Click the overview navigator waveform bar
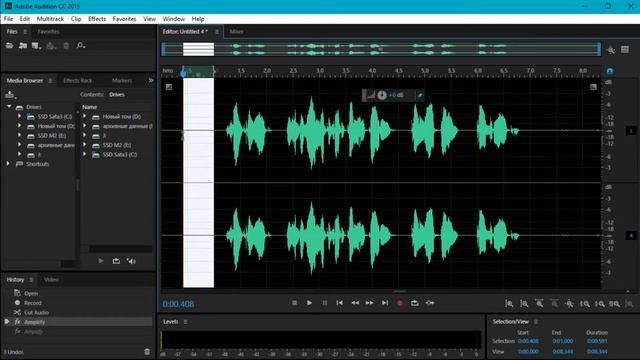640x360 pixels. pyautogui.click(x=381, y=49)
